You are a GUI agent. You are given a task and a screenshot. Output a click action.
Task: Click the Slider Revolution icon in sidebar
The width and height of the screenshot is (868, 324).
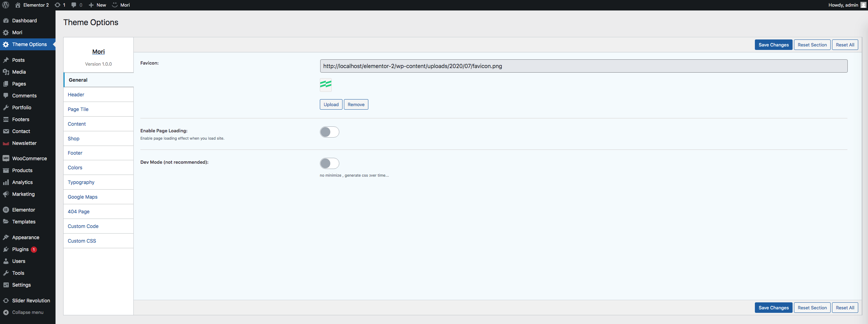click(6, 301)
